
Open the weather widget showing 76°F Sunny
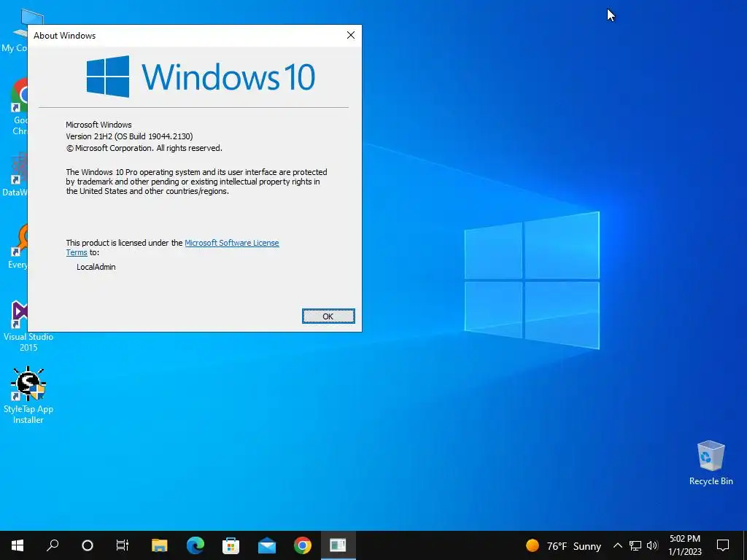(x=563, y=545)
